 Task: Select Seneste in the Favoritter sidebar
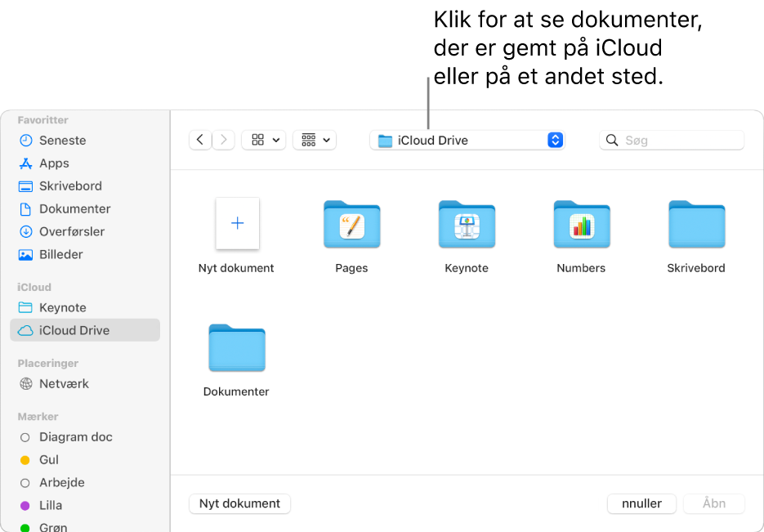[61, 140]
